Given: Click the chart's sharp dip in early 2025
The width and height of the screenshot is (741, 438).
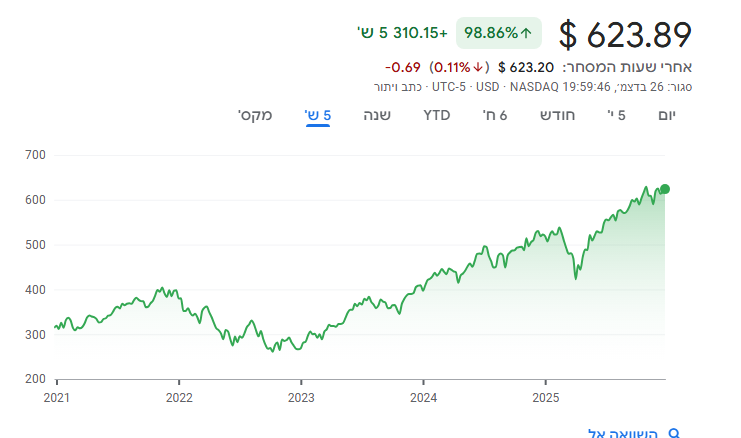Looking at the screenshot, I should point(576,277).
